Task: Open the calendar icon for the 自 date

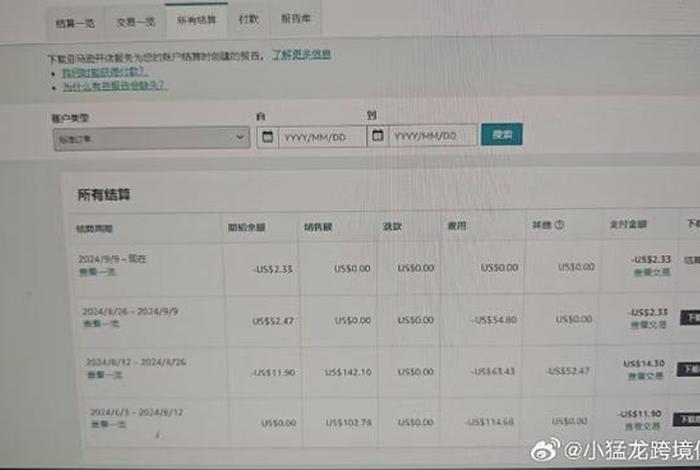Action: tap(267, 137)
